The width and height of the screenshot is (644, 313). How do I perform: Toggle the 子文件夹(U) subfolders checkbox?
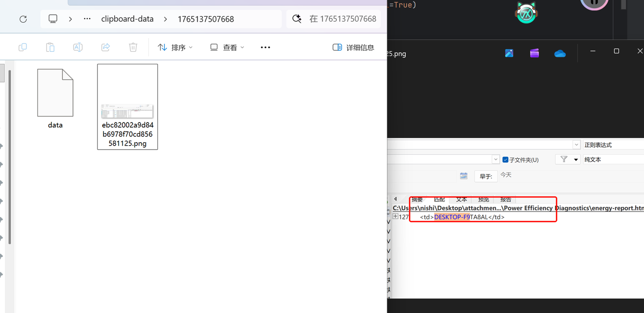click(x=506, y=160)
